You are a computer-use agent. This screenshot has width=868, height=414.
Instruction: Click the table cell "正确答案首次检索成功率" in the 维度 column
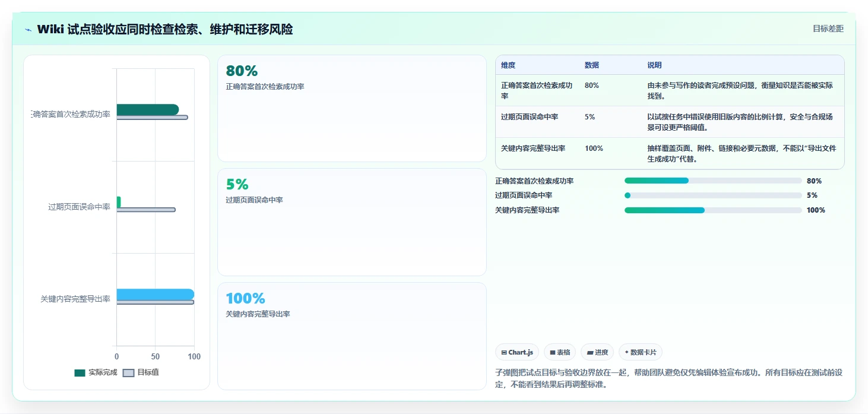[537, 90]
